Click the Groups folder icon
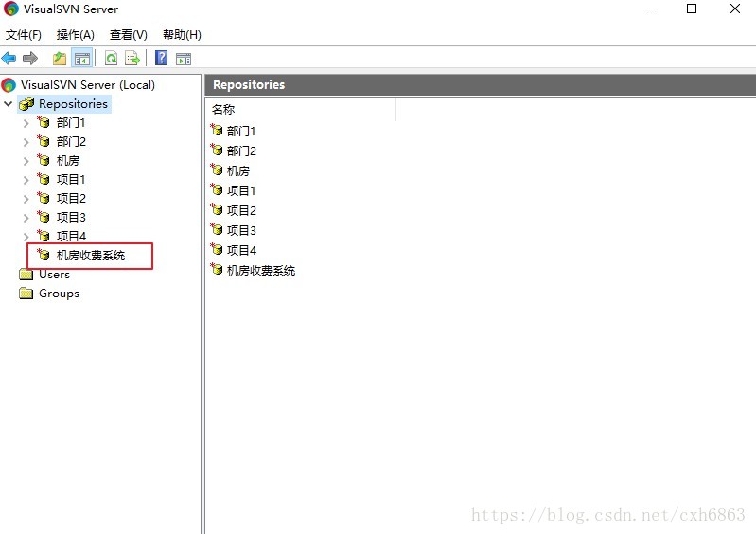The image size is (756, 534). click(26, 294)
